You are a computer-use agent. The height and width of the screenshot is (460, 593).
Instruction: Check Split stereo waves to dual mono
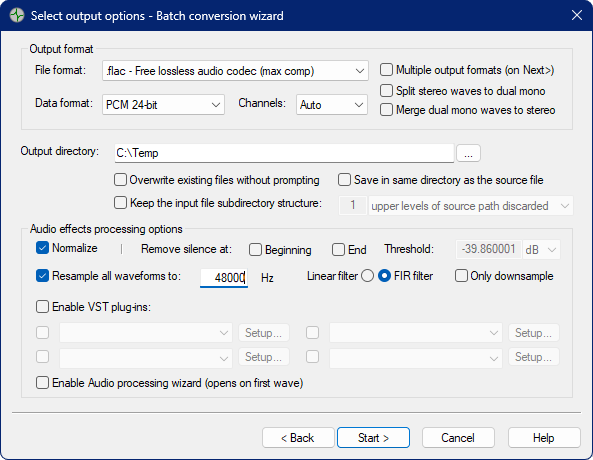pos(386,91)
